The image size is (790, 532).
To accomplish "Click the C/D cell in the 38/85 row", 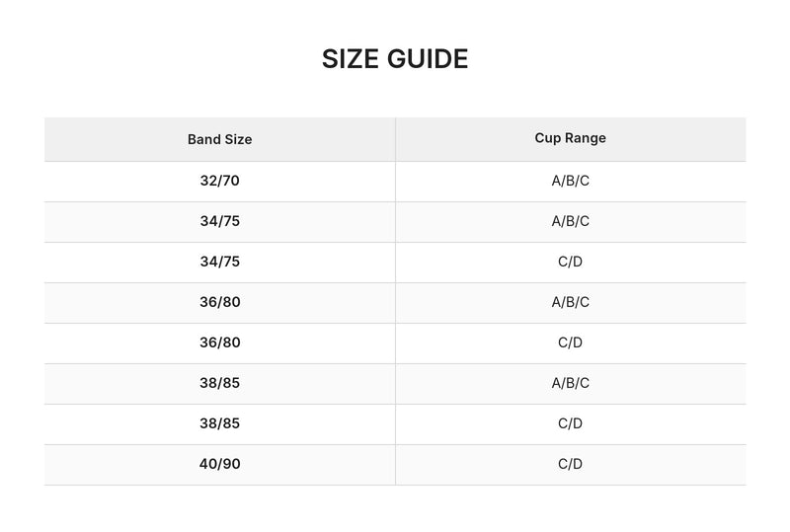I will (x=571, y=424).
